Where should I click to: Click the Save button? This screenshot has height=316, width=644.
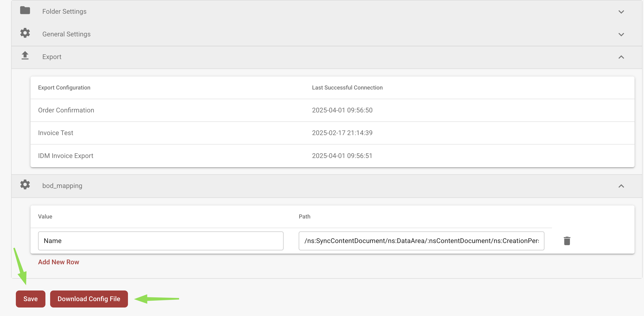(x=31, y=299)
